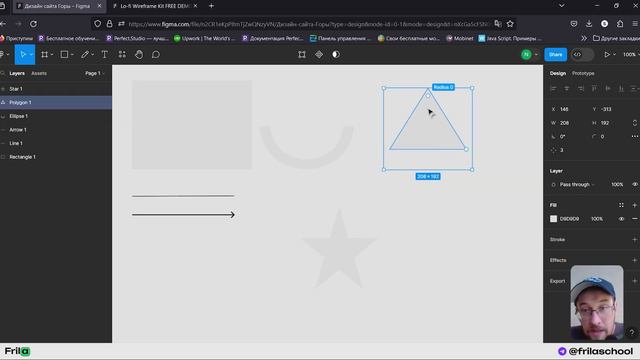Select the Rectangle 1 layer

(x=56, y=157)
